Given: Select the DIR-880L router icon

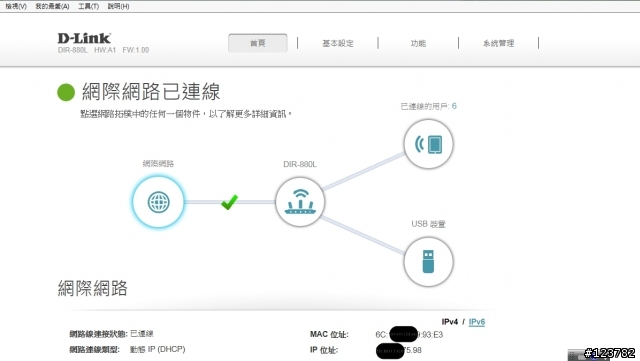Looking at the screenshot, I should pos(300,202).
